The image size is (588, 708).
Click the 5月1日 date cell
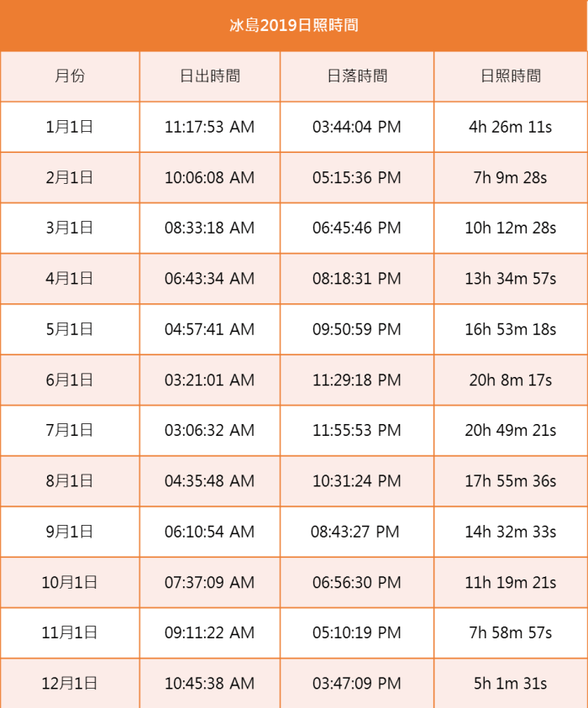[70, 329]
